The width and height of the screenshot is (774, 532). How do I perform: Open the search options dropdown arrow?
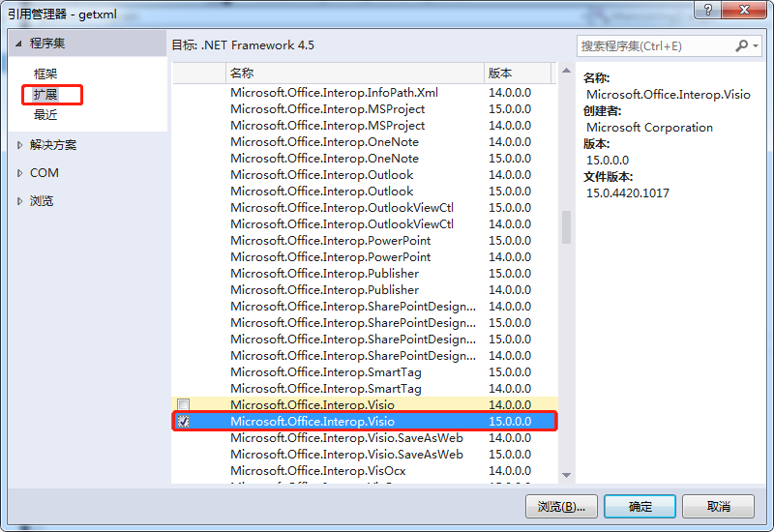[756, 45]
